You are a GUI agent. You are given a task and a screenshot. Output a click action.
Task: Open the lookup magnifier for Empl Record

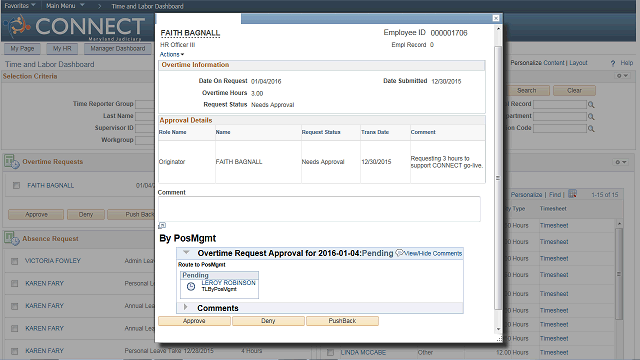[x=591, y=104]
